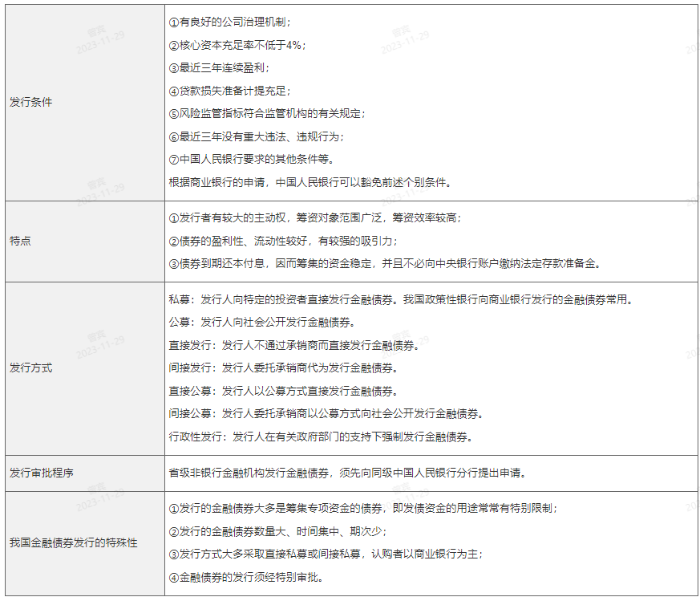Select line ①发行的金融债券大多是筹集专项资金的债券
700x597 pixels.
[x=363, y=509]
